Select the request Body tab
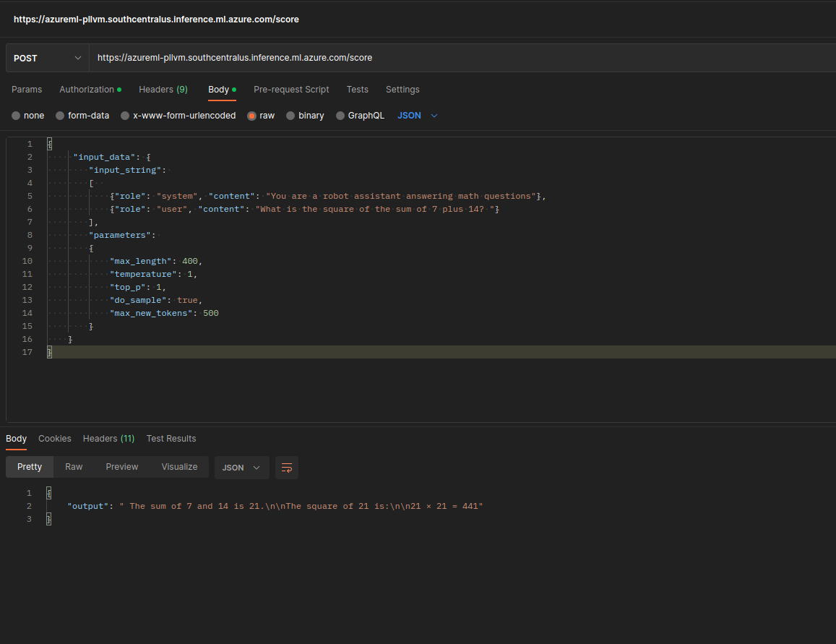Screen dimensions: 836x644 point(222,90)
